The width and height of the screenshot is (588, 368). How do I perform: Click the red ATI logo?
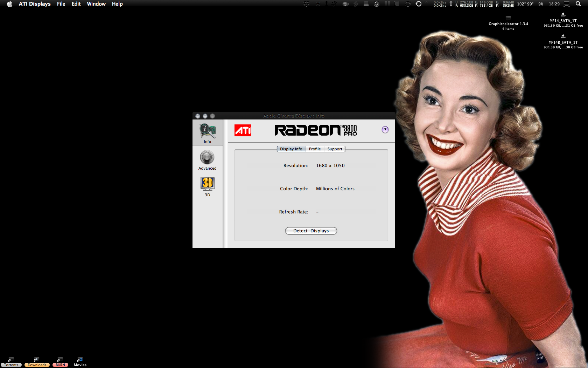(243, 130)
